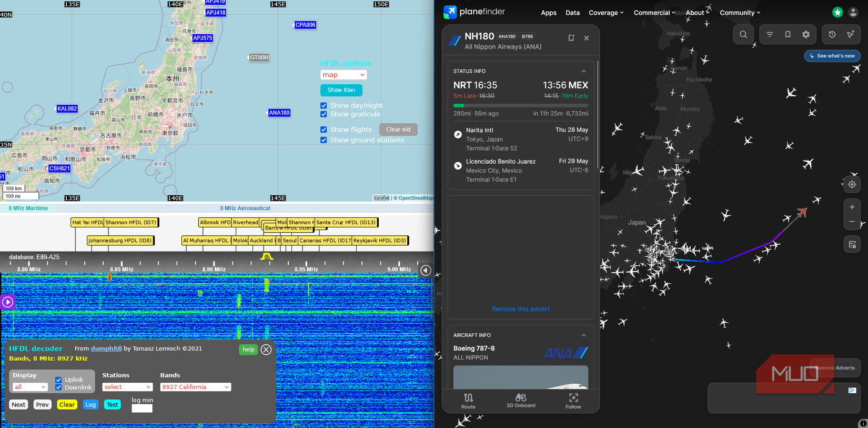Image resolution: width=868 pixels, height=428 pixels.
Task: Uncheck the Show flights checkbox
Action: [x=324, y=130]
